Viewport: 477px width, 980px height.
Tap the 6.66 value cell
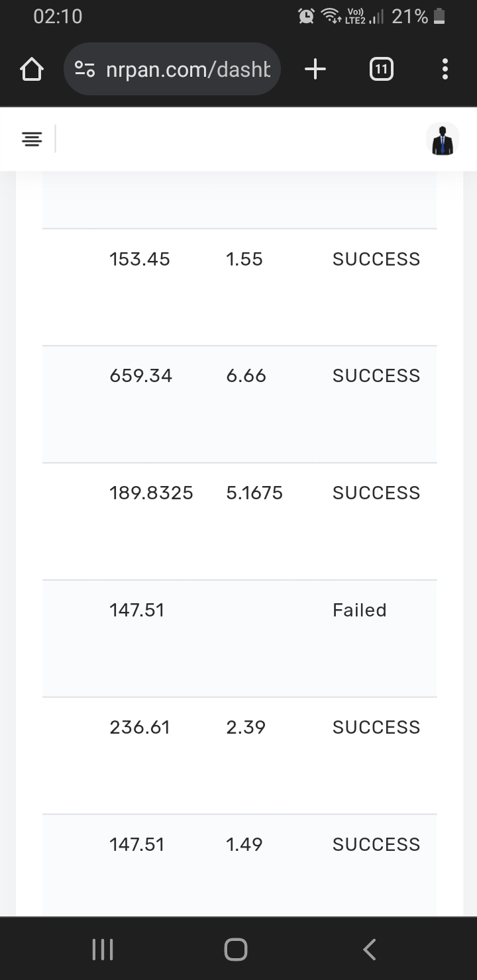click(x=246, y=375)
